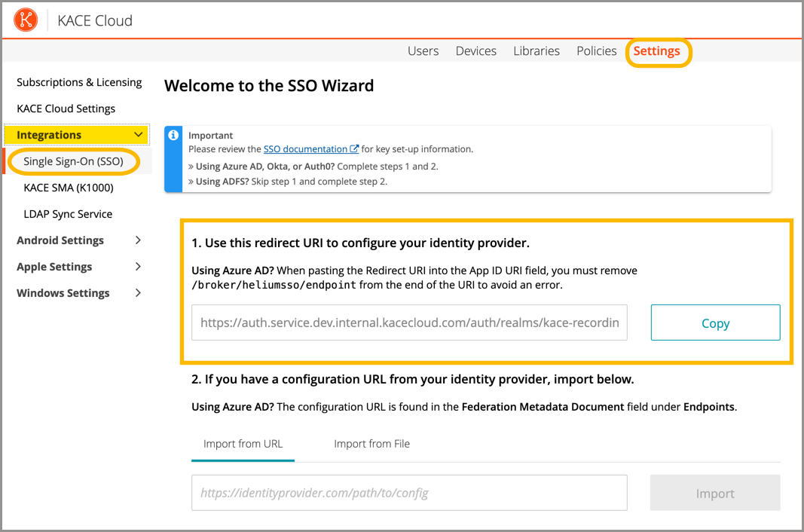Click the identity provider config URL field

point(409,494)
